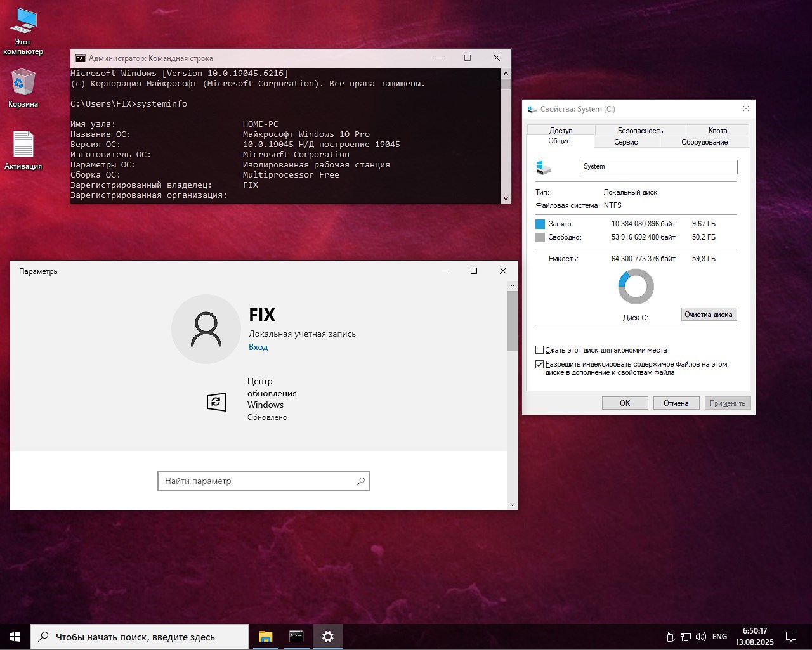Open File Explorer from the taskbar

265,637
